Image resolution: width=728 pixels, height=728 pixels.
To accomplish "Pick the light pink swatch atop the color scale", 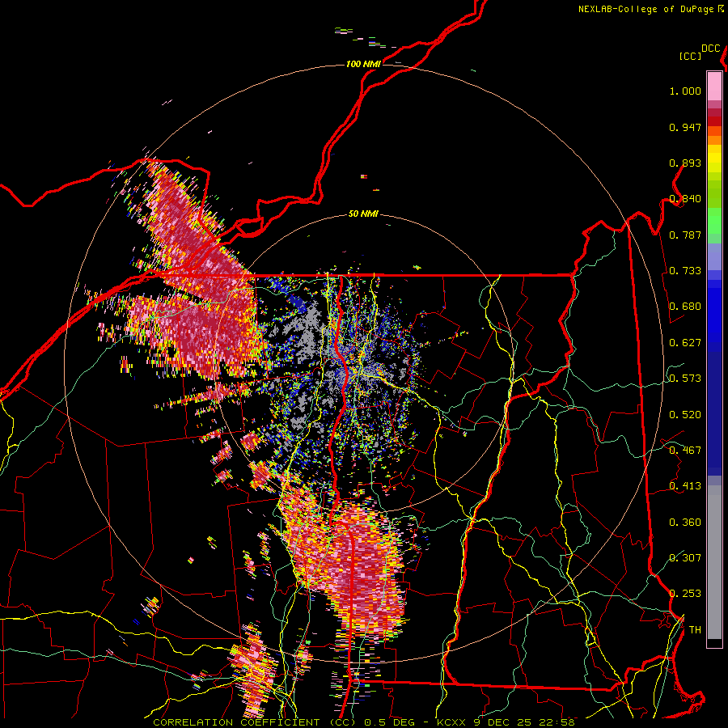I will [x=714, y=86].
